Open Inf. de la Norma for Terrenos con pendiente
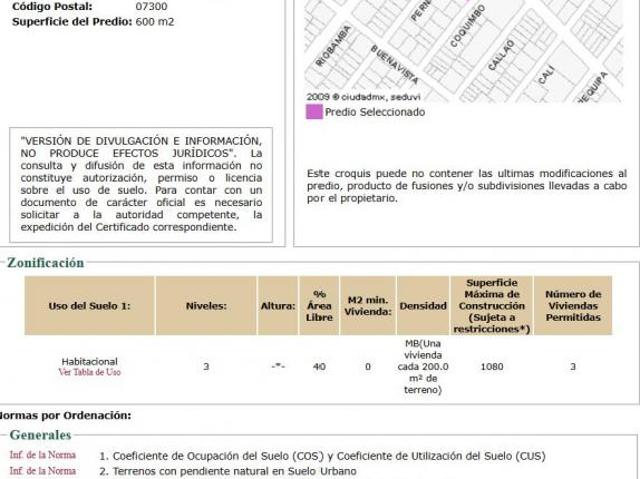The image size is (640, 479). [43, 471]
